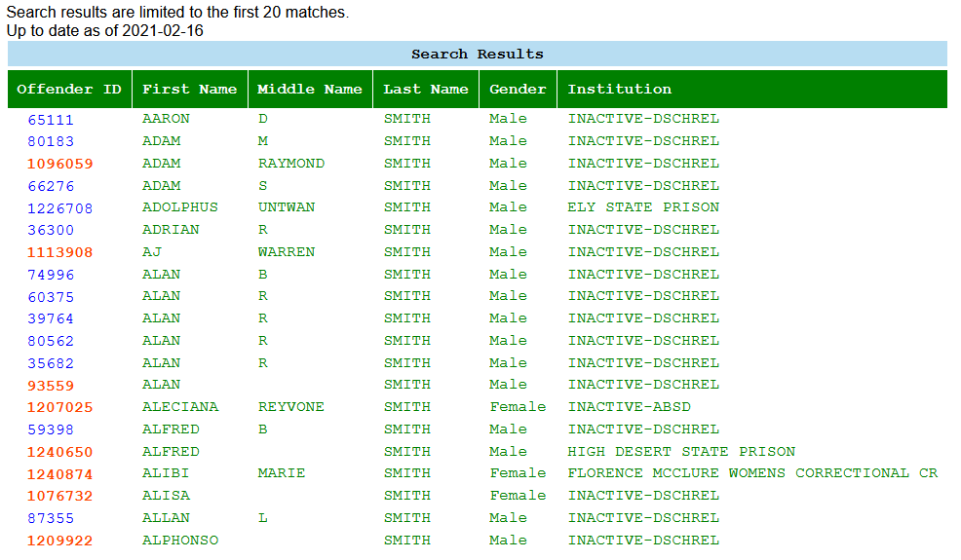View offender ID 80562

pyautogui.click(x=51, y=342)
